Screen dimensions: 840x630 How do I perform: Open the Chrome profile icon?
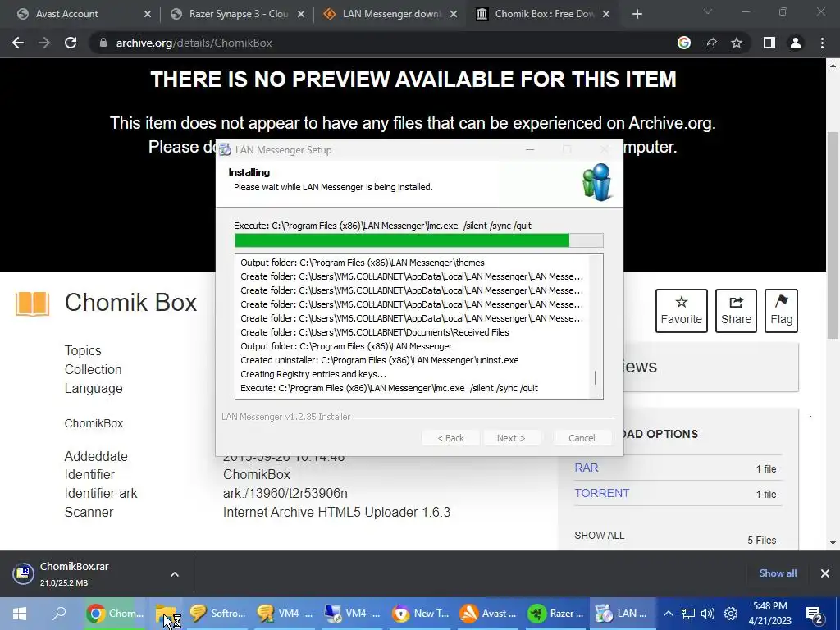796,43
